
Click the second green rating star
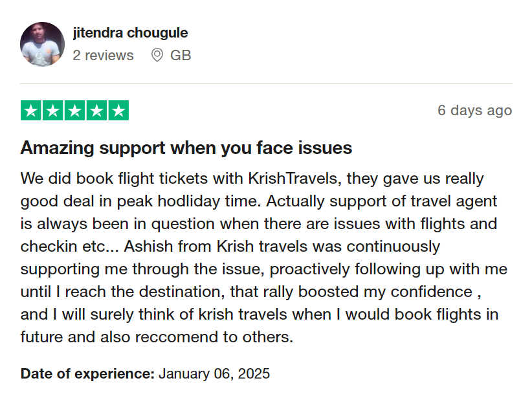[53, 111]
